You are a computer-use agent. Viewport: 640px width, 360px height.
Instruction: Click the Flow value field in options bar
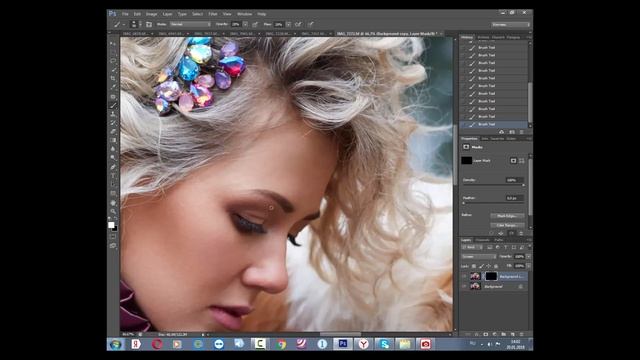click(x=279, y=24)
